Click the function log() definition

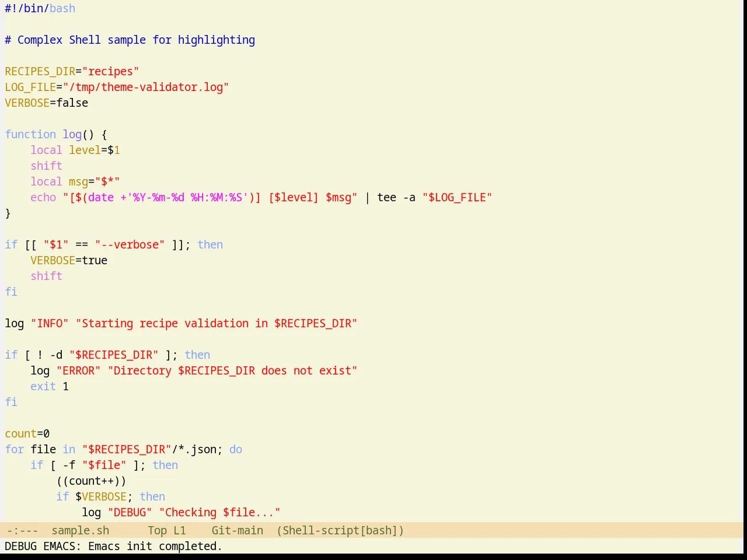point(56,134)
